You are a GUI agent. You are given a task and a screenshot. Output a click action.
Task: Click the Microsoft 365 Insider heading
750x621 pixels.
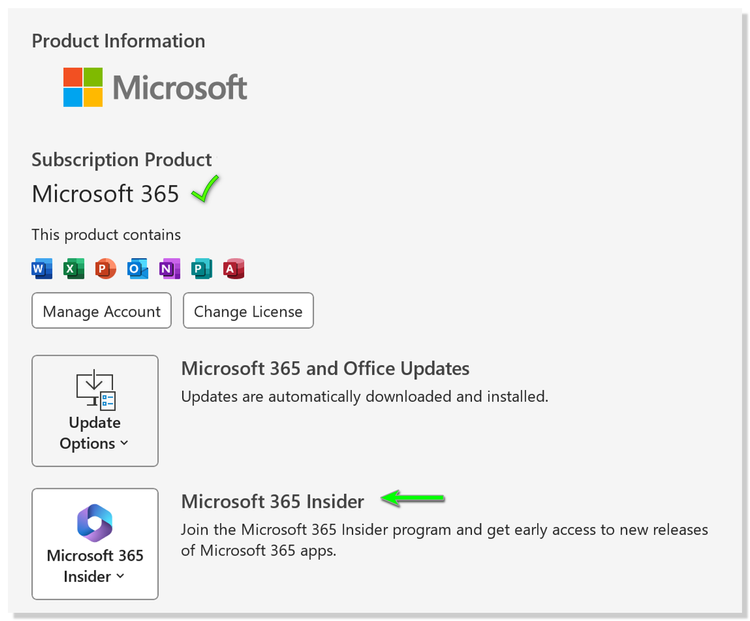pyautogui.click(x=273, y=502)
